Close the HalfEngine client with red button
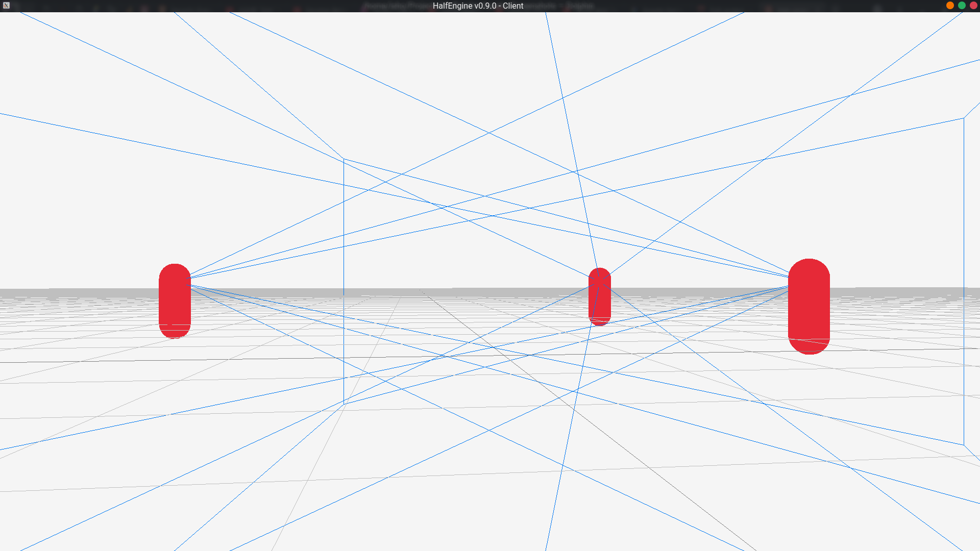 (973, 6)
